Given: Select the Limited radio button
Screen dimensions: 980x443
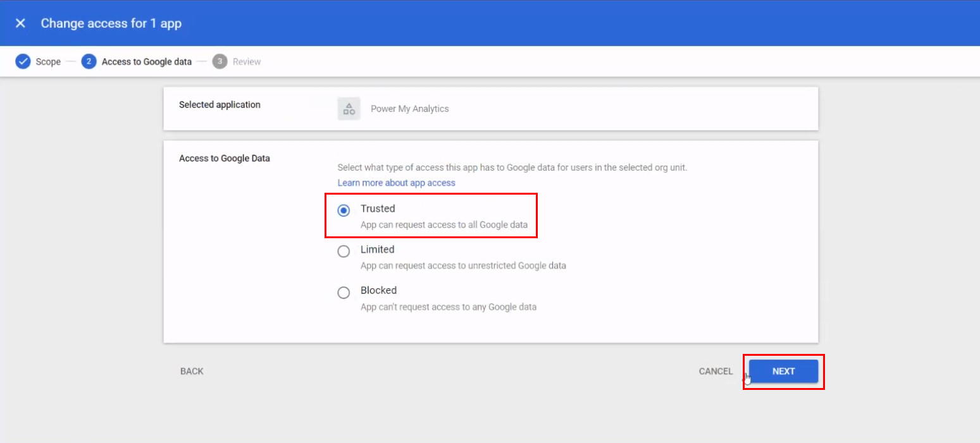Looking at the screenshot, I should point(344,252).
